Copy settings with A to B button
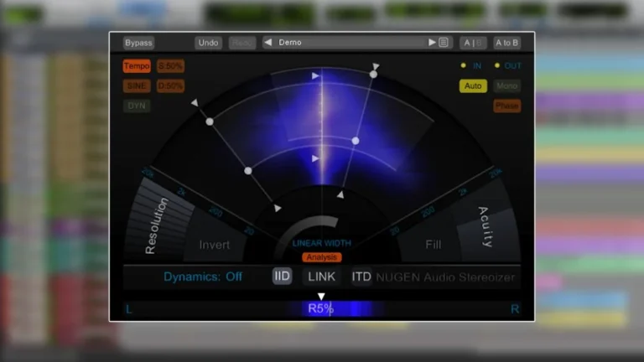The height and width of the screenshot is (362, 644). (x=506, y=42)
